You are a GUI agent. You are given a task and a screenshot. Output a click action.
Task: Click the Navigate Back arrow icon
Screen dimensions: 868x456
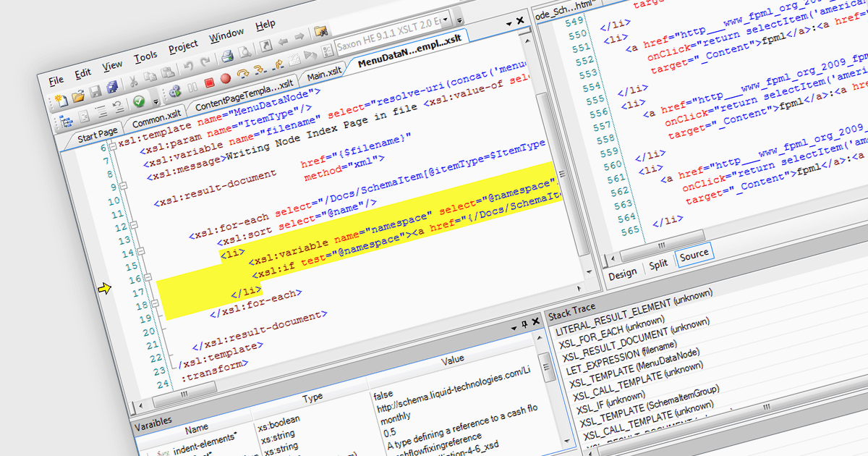click(x=283, y=41)
